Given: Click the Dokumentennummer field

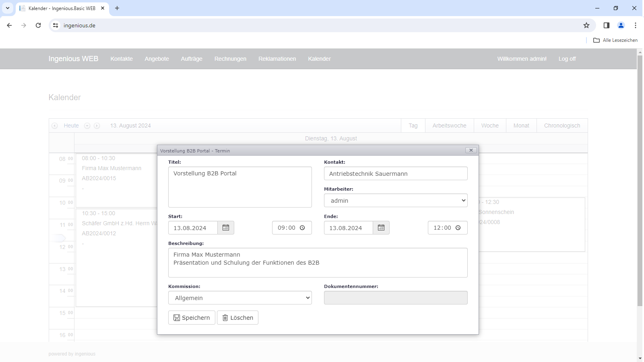Looking at the screenshot, I should (x=396, y=298).
